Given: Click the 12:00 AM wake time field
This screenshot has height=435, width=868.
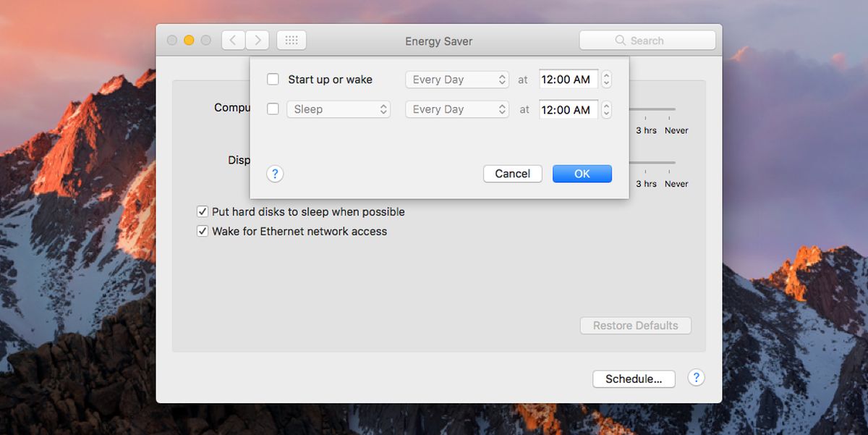Looking at the screenshot, I should point(569,80).
